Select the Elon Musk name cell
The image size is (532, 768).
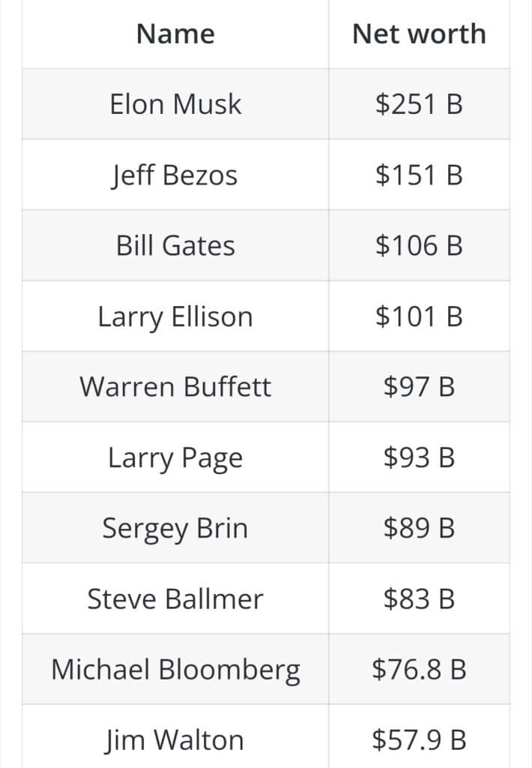tap(175, 104)
